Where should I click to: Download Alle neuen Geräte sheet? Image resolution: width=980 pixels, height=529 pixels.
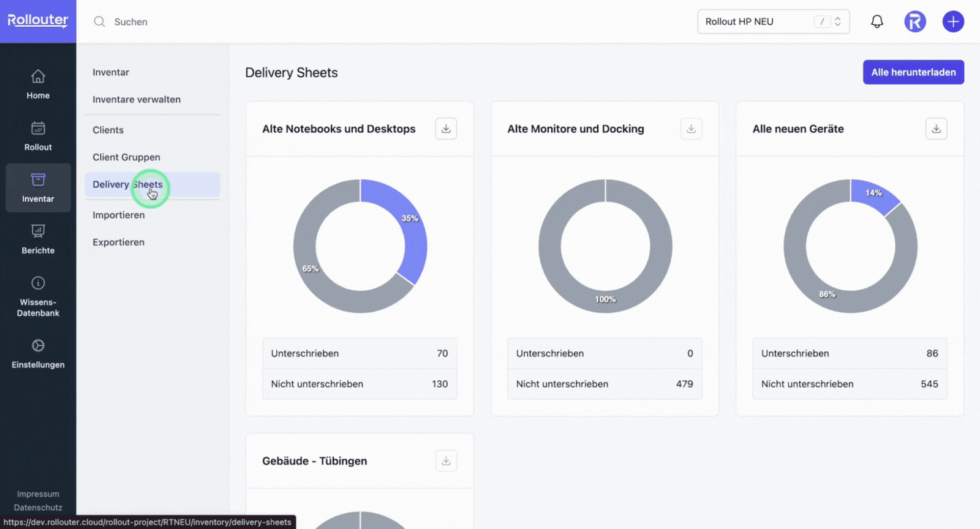(x=936, y=129)
